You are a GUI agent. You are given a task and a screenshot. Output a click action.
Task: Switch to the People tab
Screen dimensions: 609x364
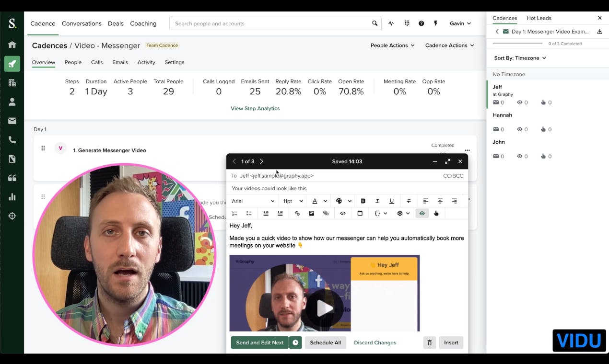[73, 62]
